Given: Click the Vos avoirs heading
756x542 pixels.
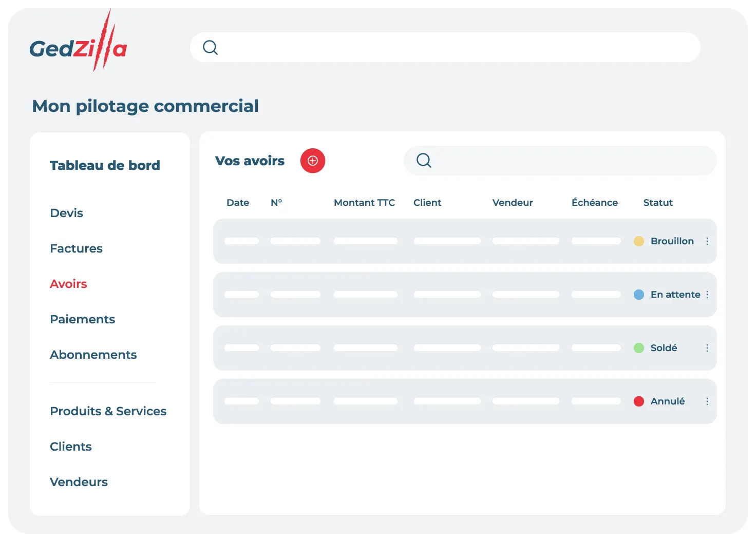Looking at the screenshot, I should [250, 161].
